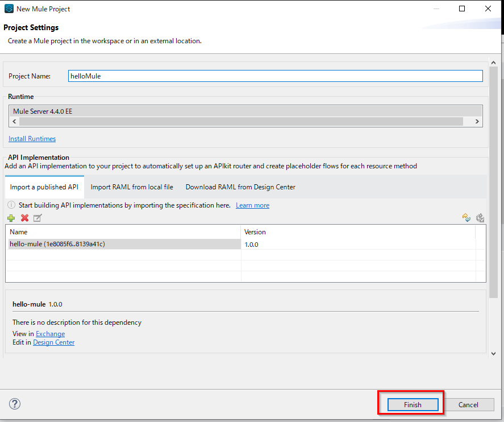Add a new API dependency
504x422 pixels.
pyautogui.click(x=11, y=218)
